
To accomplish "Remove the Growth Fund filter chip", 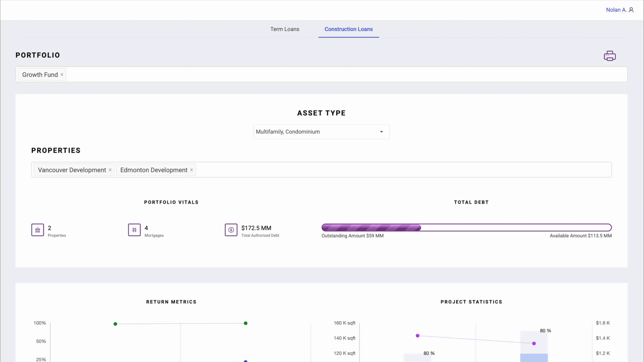I will (x=62, y=74).
